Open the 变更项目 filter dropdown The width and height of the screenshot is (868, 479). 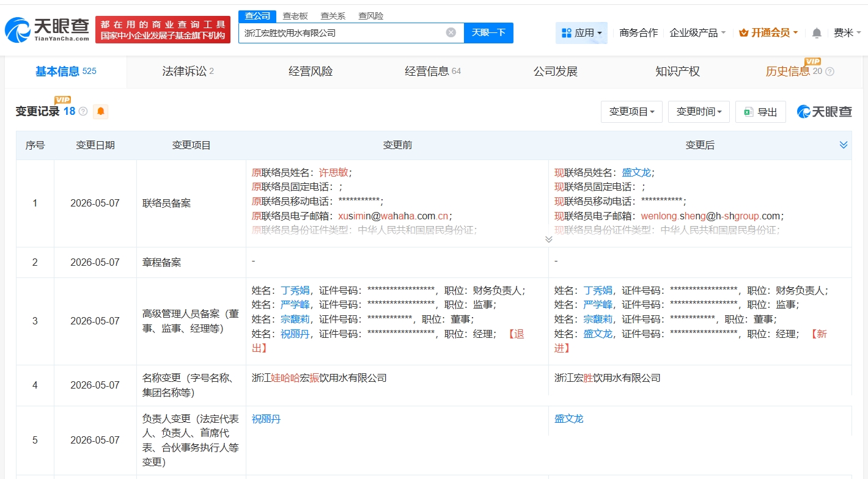point(631,112)
